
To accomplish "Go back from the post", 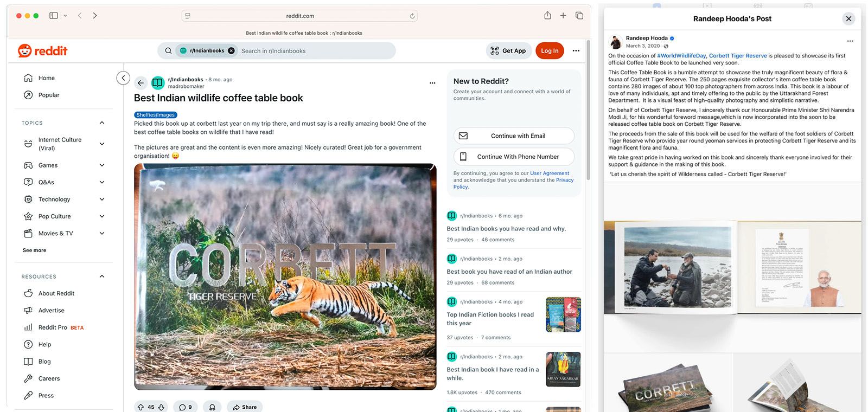I will (141, 83).
